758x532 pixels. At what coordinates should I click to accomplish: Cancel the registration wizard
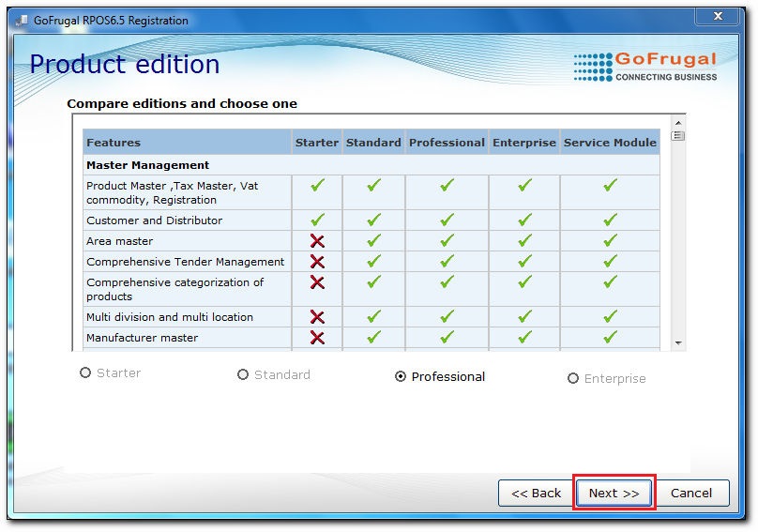[x=691, y=494]
